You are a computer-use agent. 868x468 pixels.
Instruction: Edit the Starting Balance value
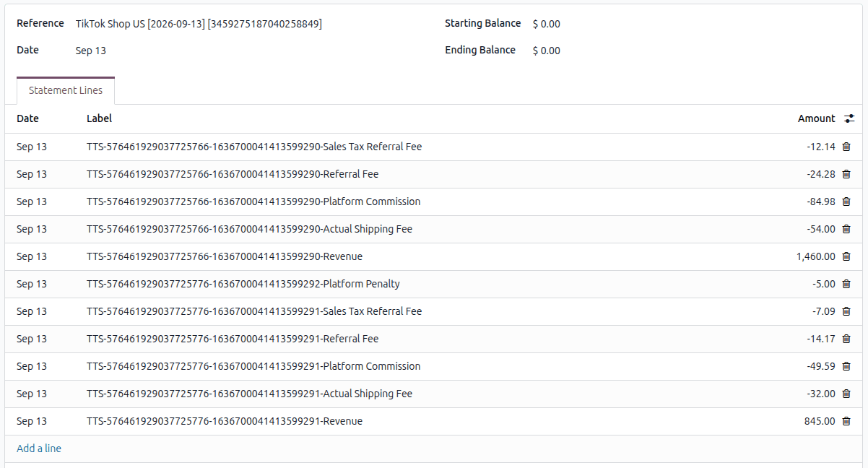tap(547, 24)
